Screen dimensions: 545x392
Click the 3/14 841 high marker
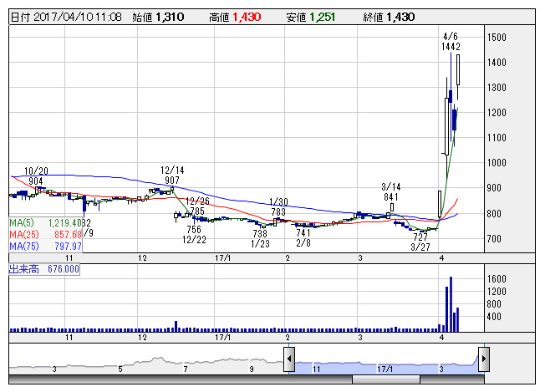coord(390,191)
